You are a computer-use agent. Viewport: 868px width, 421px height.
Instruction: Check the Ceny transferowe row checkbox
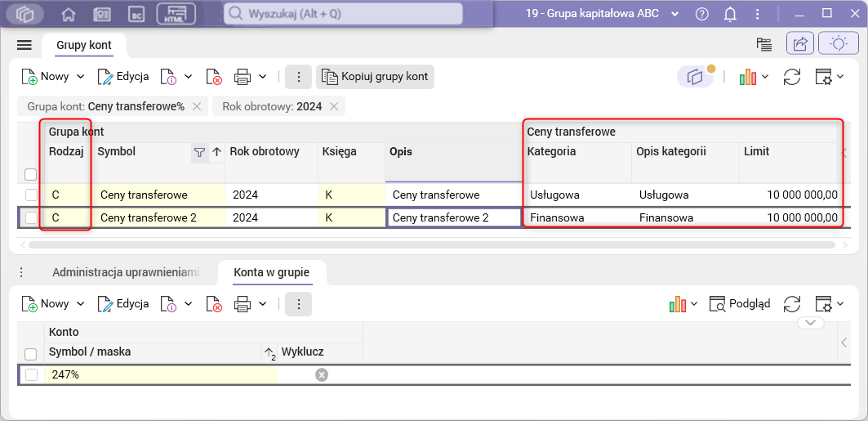tap(31, 195)
